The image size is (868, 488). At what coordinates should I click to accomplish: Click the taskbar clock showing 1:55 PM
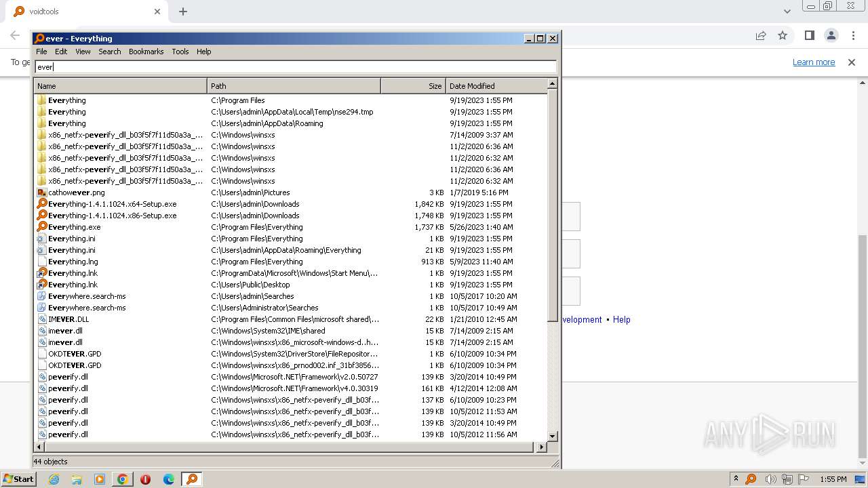(833, 479)
